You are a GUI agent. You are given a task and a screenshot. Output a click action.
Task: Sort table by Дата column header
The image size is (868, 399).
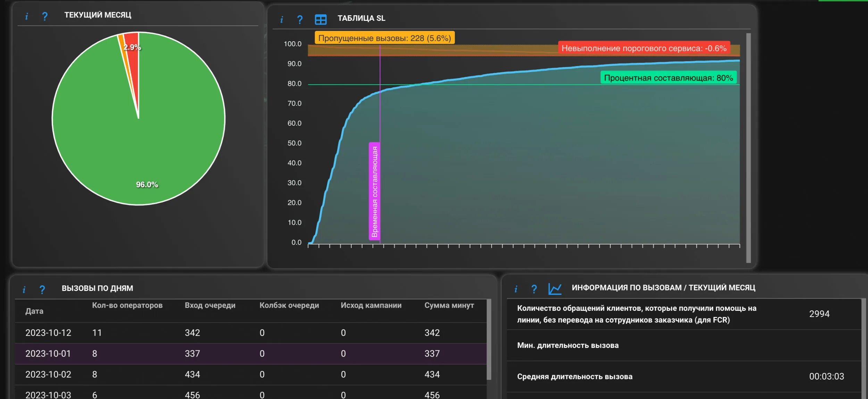click(34, 311)
